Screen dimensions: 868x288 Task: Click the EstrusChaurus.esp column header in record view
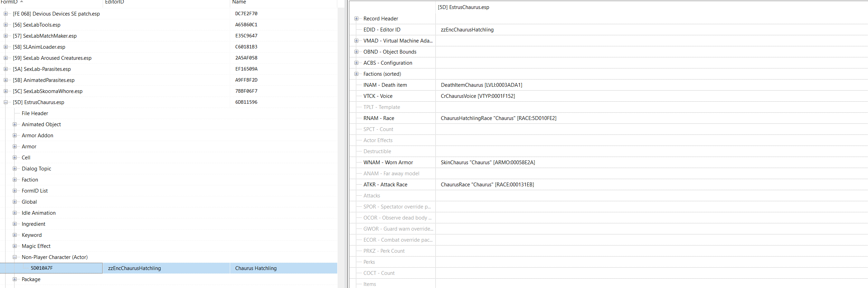coord(463,7)
